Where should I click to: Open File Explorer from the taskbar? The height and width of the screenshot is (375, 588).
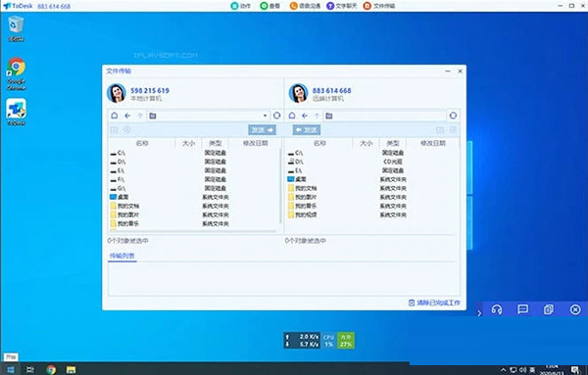(71, 370)
